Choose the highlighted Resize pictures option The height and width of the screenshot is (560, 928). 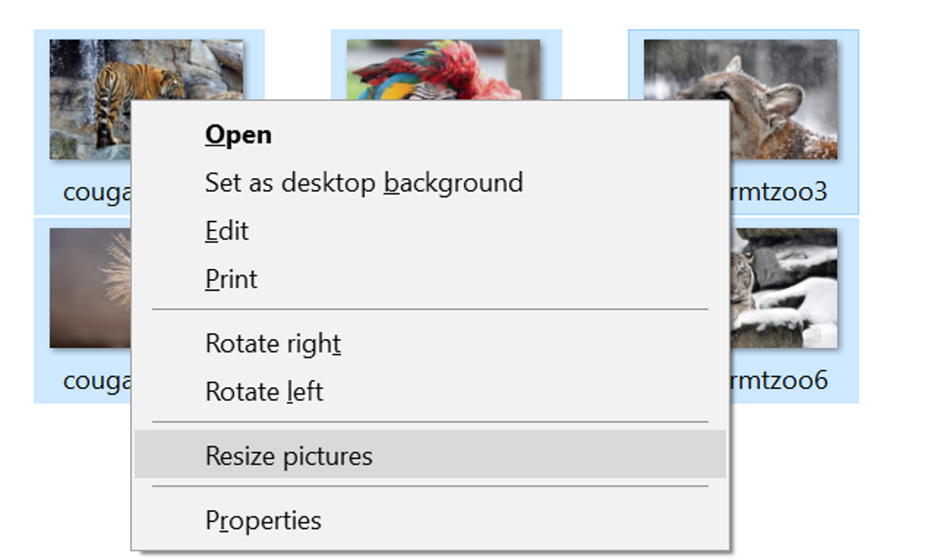pyautogui.click(x=288, y=455)
